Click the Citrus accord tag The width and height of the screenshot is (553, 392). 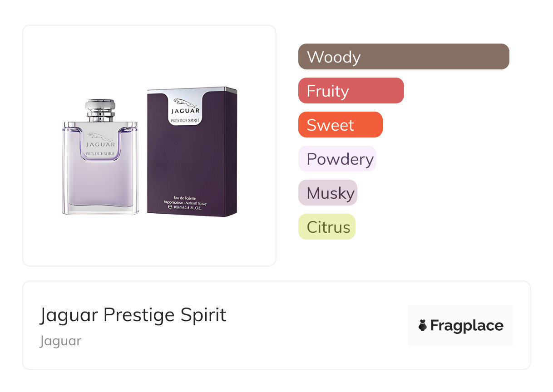[326, 227]
